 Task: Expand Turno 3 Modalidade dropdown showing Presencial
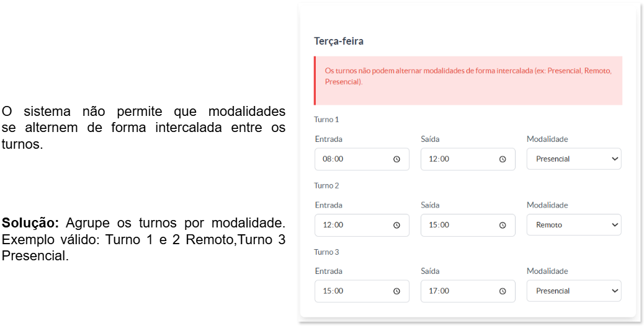[574, 291]
